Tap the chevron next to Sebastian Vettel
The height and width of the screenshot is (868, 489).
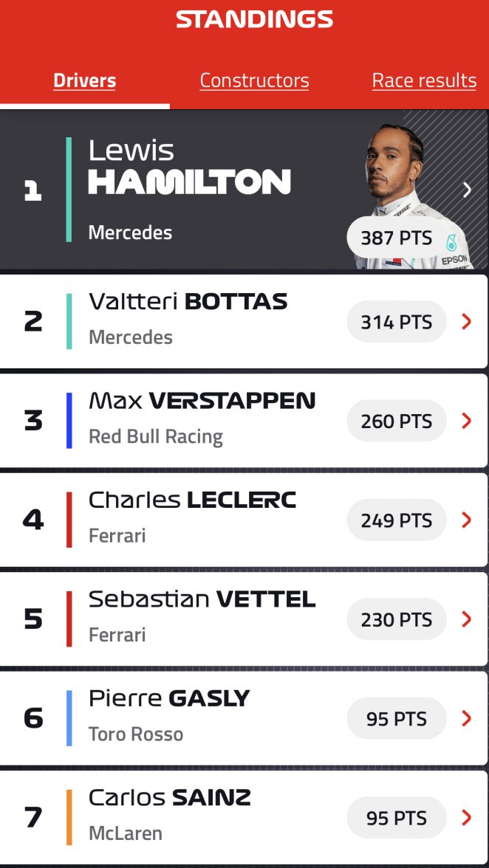click(x=466, y=619)
